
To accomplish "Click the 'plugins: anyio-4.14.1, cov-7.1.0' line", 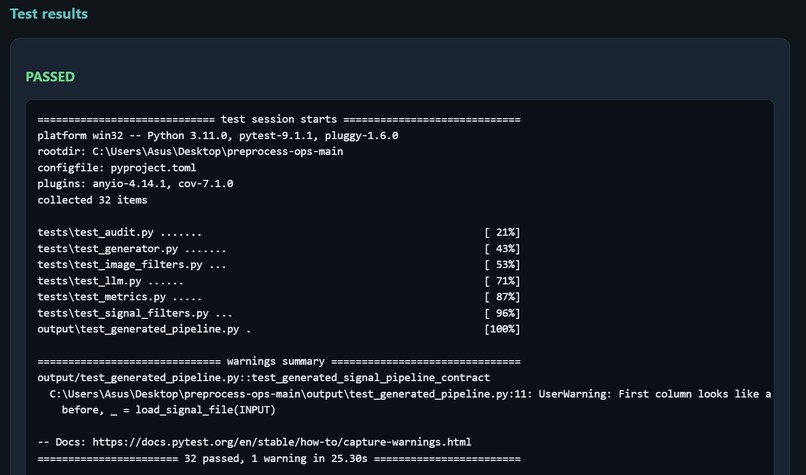I will click(135, 184).
